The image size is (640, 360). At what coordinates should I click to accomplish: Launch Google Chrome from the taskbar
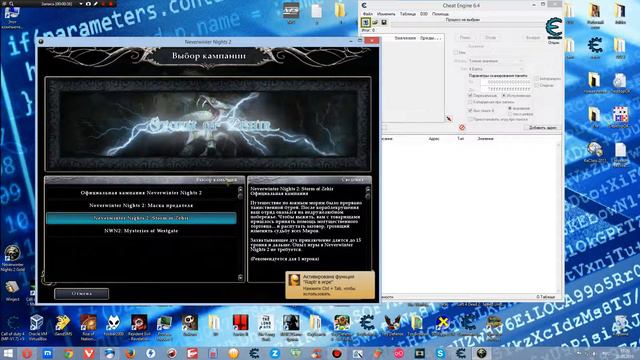69,353
